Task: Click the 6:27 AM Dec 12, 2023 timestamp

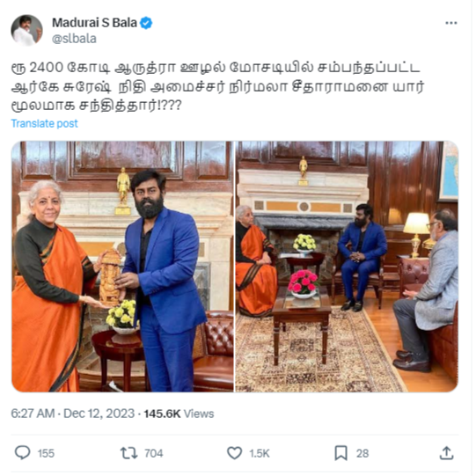Action: point(72,414)
